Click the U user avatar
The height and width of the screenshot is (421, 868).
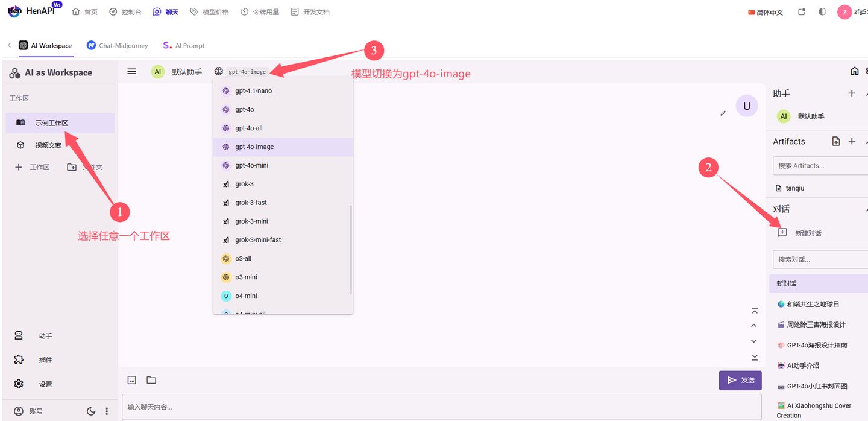point(747,106)
